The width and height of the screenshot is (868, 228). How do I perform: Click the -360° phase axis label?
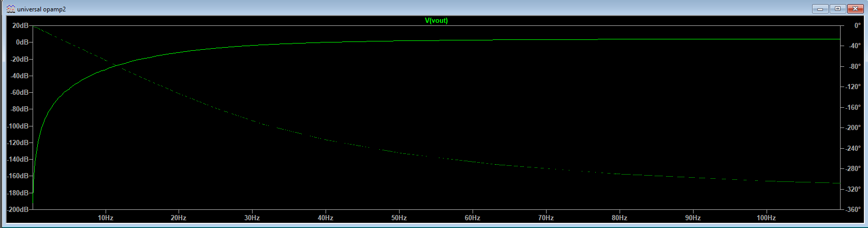click(852, 209)
